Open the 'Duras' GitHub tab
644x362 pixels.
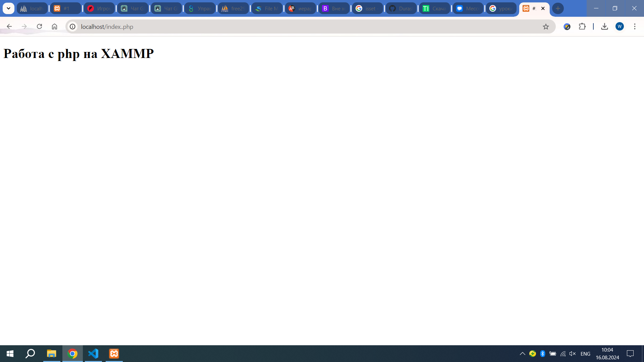coord(401,8)
